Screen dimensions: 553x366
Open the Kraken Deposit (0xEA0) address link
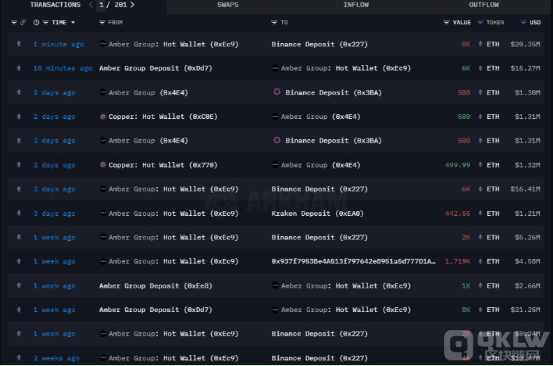tap(317, 213)
